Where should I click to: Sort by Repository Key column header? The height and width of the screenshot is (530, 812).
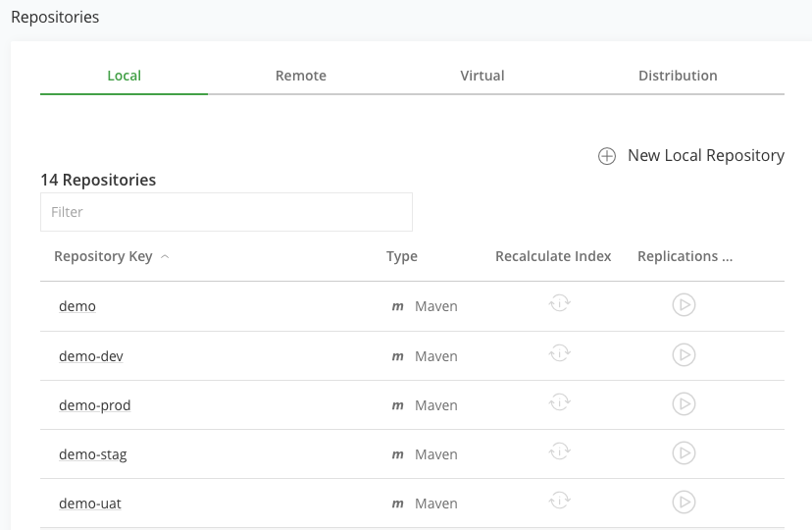pos(103,256)
